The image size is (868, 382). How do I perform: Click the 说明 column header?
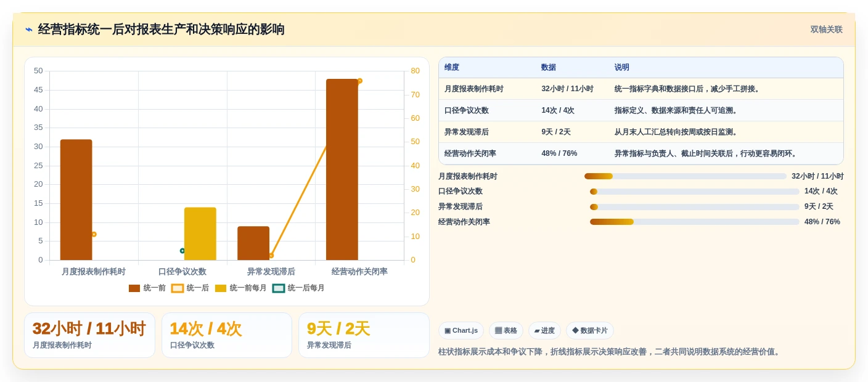(x=622, y=67)
